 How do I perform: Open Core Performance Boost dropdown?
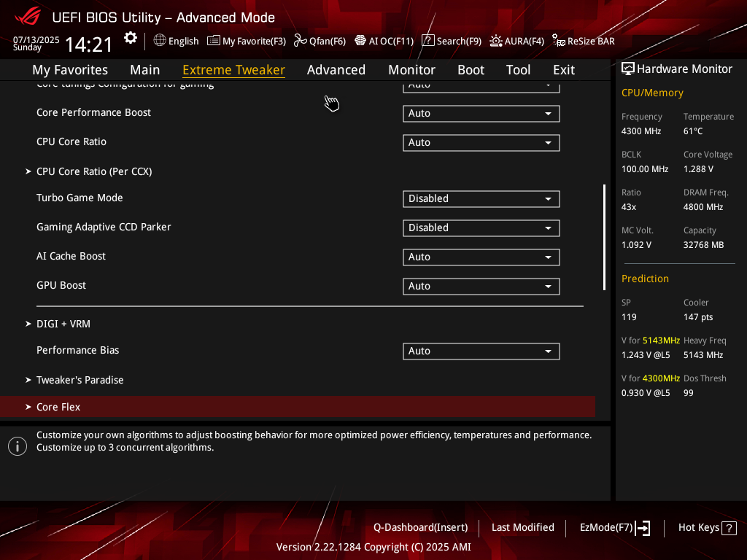pos(481,113)
